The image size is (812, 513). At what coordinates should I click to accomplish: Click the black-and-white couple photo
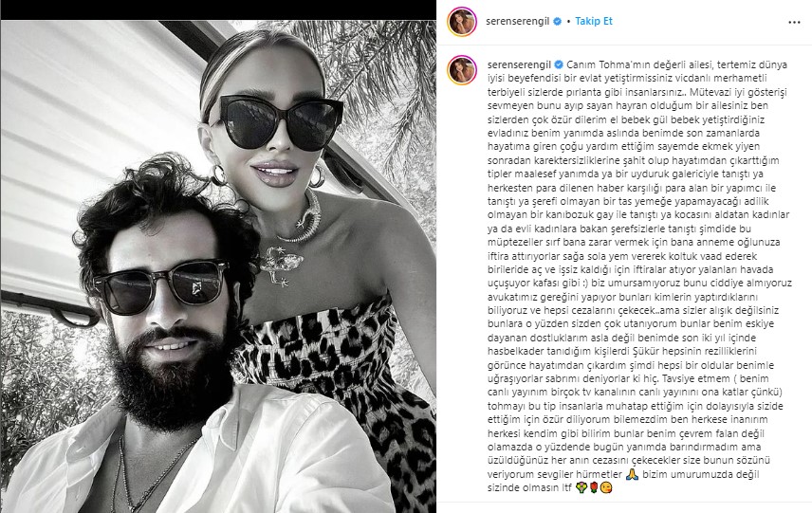(x=218, y=266)
